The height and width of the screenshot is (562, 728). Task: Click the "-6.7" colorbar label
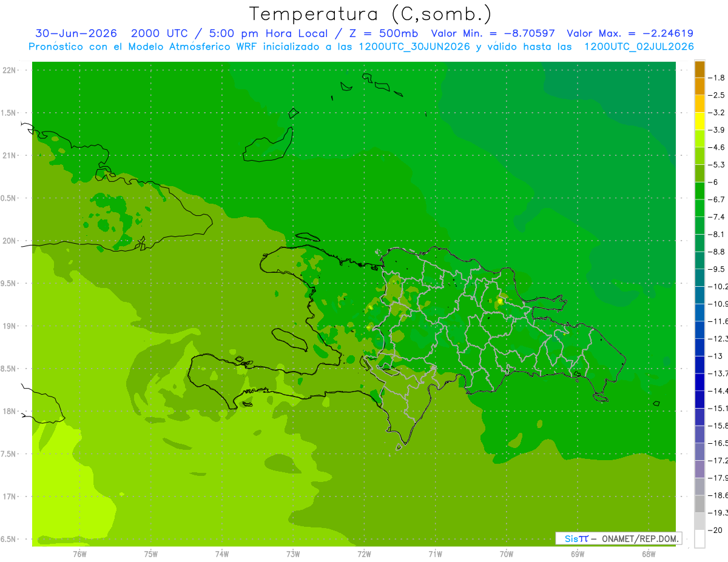coord(717,199)
